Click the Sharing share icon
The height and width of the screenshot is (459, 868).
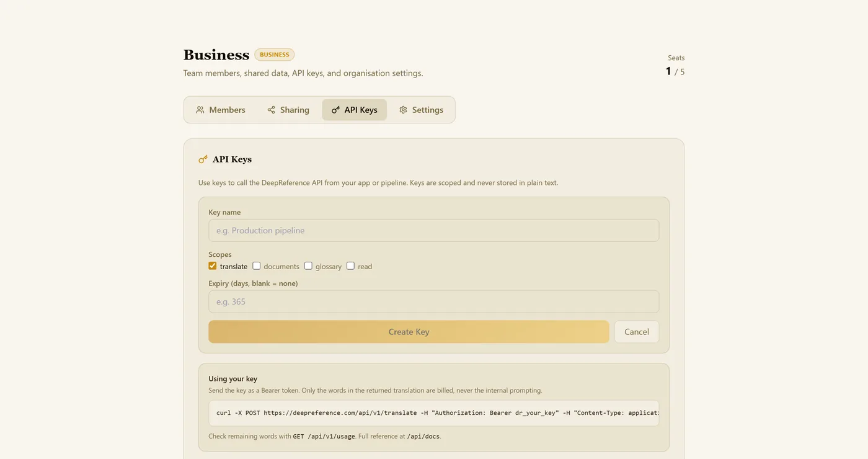(271, 110)
